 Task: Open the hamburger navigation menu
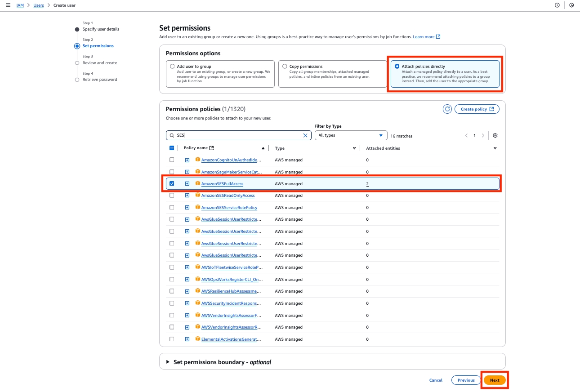click(8, 5)
